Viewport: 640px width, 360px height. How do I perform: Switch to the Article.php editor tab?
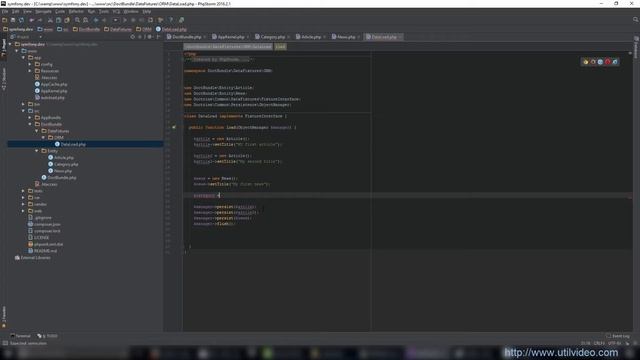(x=311, y=37)
